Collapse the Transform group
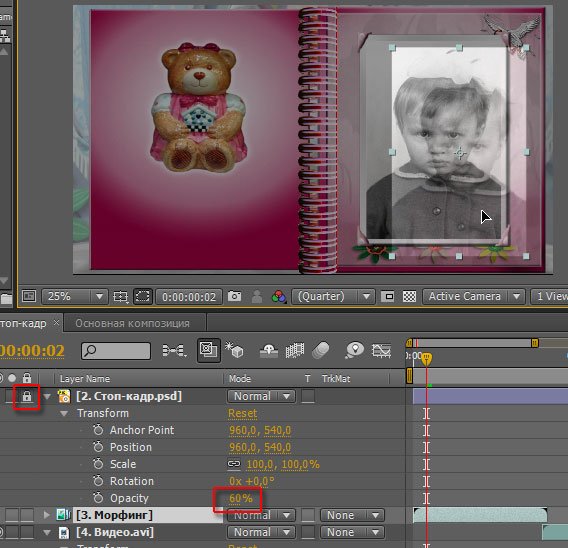 [x=64, y=414]
